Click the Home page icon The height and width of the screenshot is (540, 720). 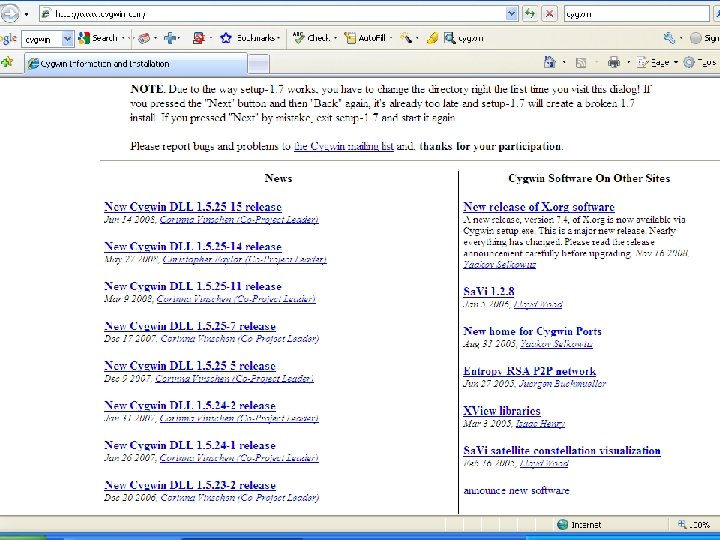click(550, 62)
